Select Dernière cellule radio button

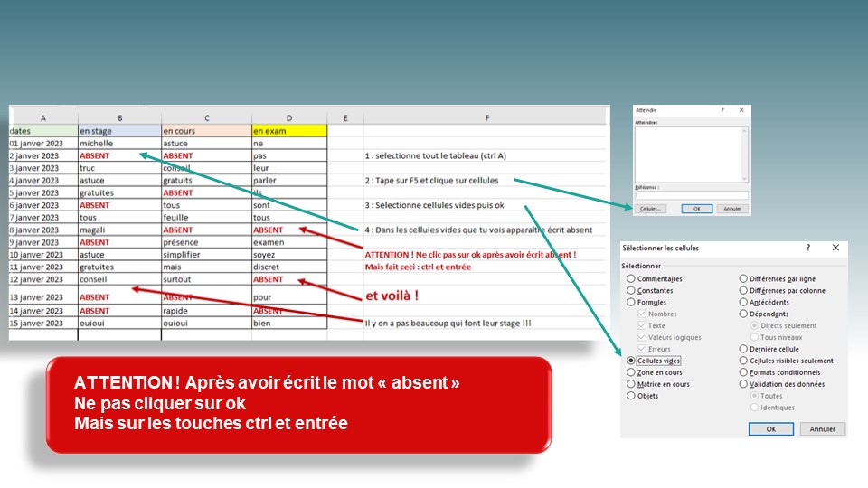pos(744,349)
